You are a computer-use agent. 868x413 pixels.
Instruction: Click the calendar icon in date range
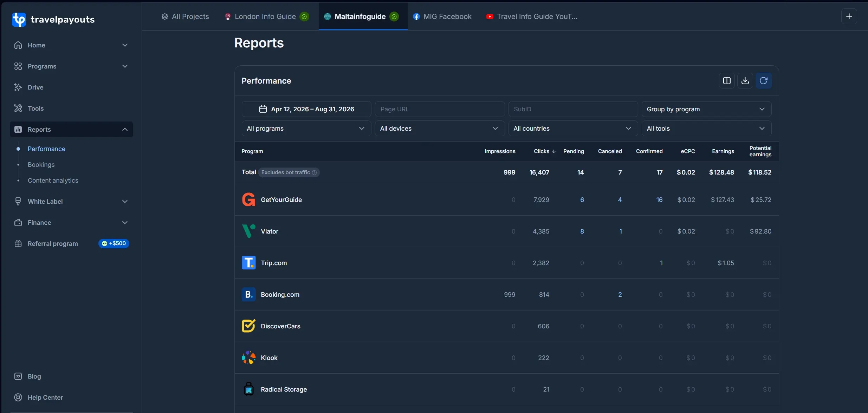pos(263,109)
